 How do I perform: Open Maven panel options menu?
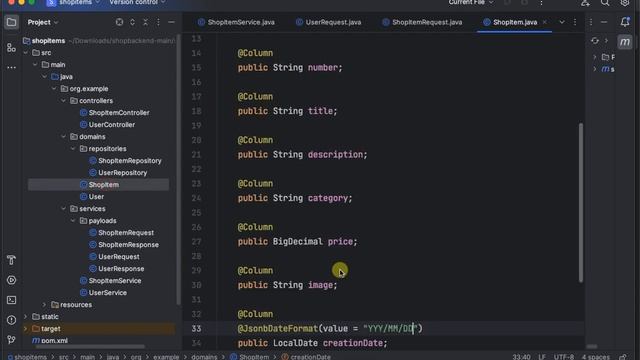(x=591, y=22)
